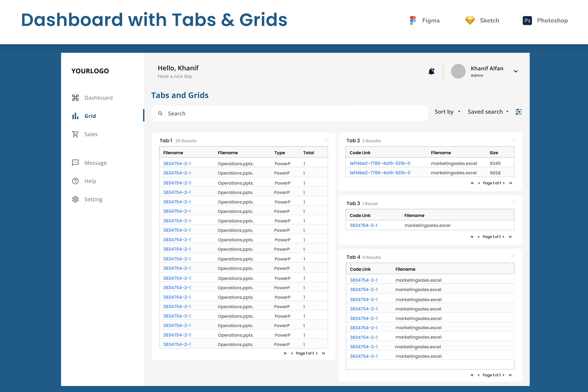Click the notification bell icon
The height and width of the screenshot is (392, 588).
point(431,72)
